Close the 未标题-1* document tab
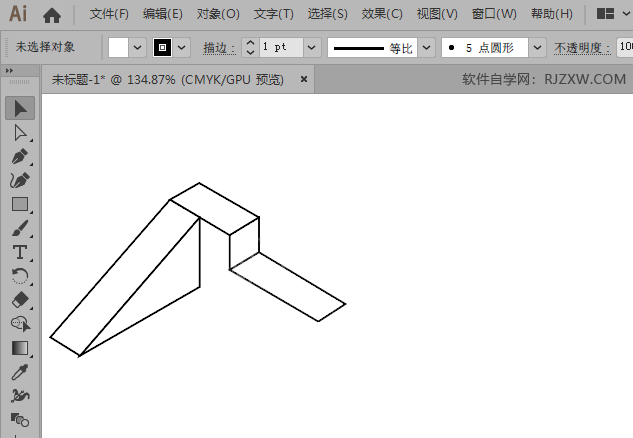 tap(304, 79)
